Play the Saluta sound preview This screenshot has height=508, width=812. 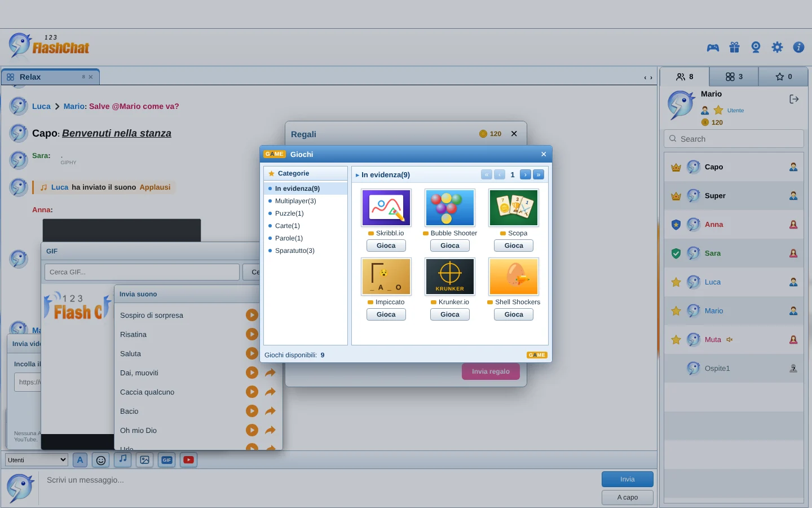(x=252, y=353)
